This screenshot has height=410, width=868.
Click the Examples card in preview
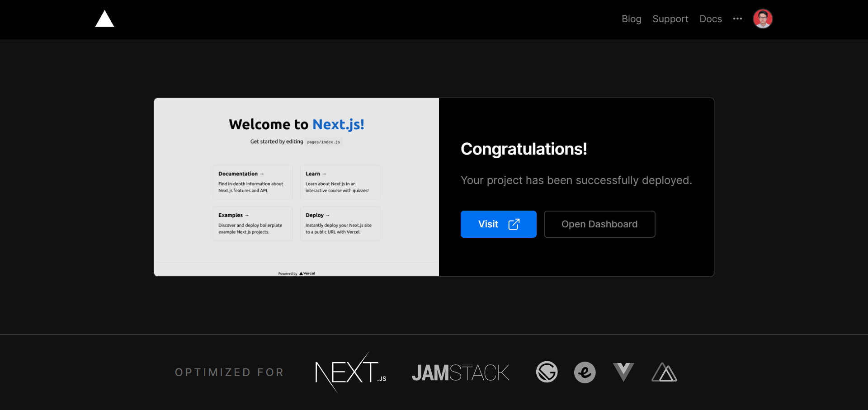tap(253, 224)
